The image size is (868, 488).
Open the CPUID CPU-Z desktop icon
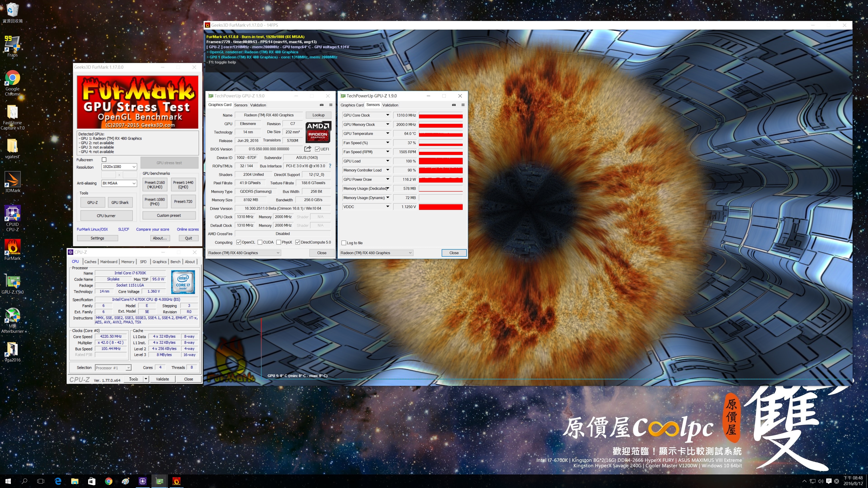coord(12,218)
